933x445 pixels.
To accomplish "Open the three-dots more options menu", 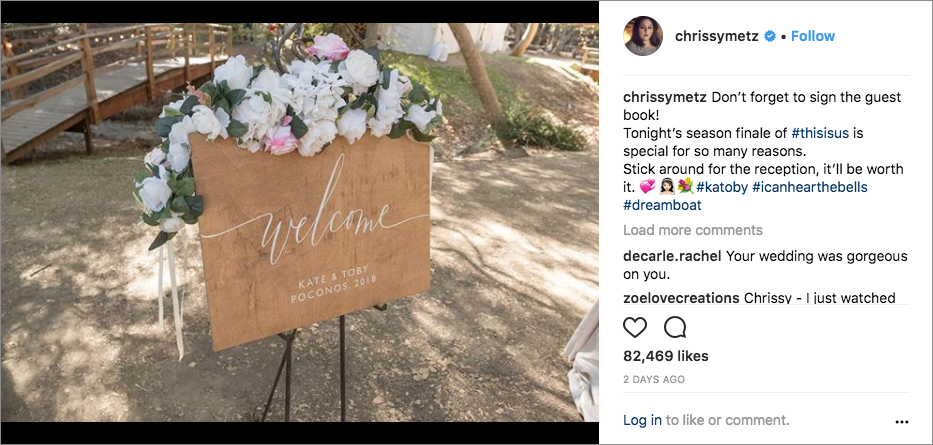I will [x=902, y=422].
